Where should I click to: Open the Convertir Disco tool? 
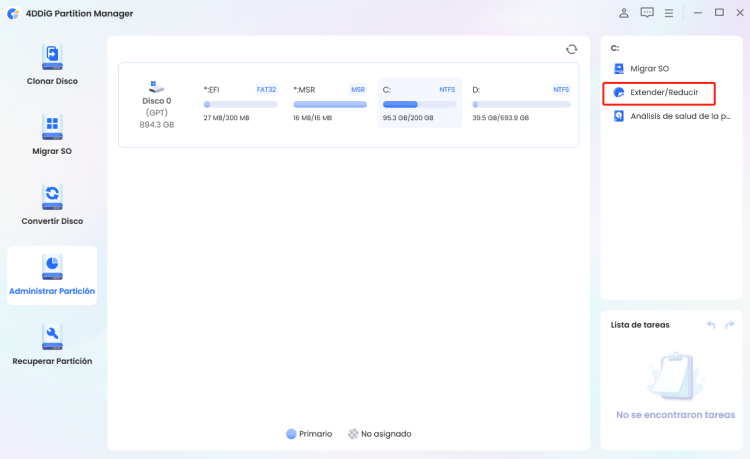point(52,205)
